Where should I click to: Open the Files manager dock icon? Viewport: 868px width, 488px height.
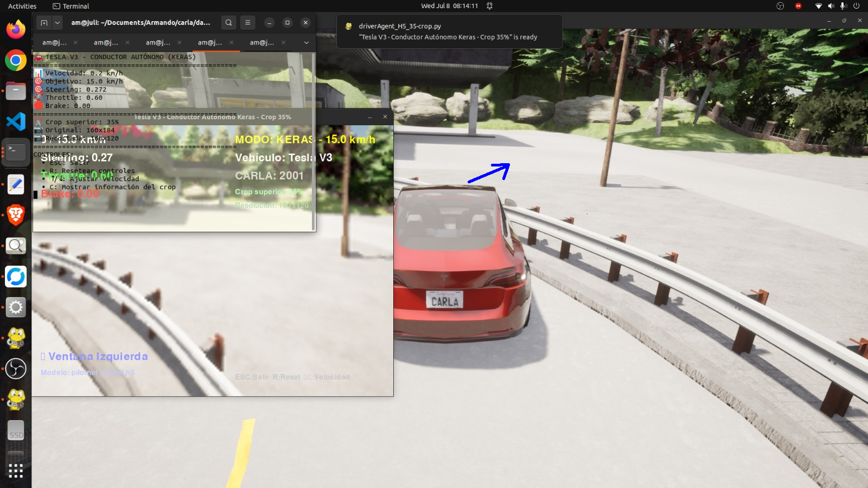click(16, 91)
